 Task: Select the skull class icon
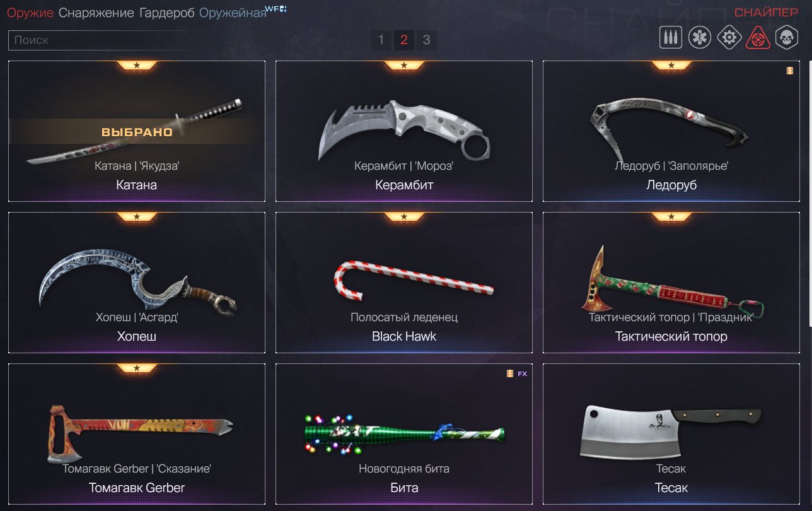point(786,37)
